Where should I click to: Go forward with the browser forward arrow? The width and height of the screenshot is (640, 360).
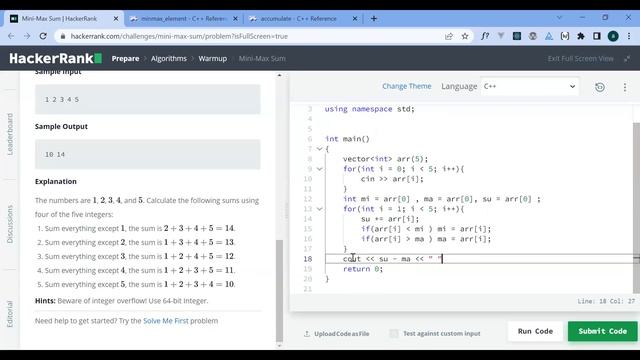point(27,36)
